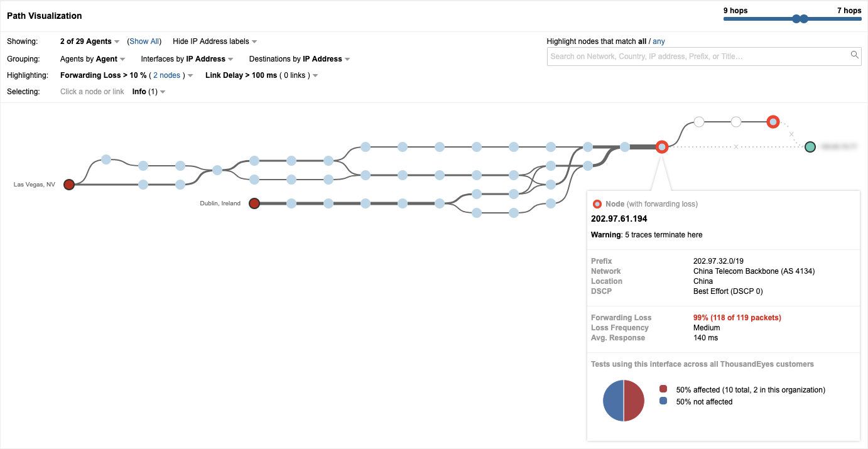
Task: Click the Las Vegas, NV agent node
Action: point(69,185)
